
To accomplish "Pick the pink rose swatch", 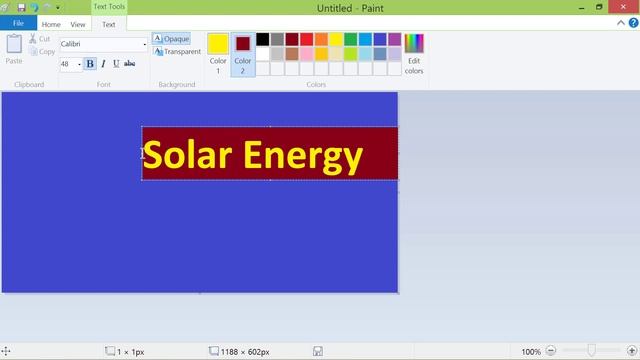I will [307, 54].
